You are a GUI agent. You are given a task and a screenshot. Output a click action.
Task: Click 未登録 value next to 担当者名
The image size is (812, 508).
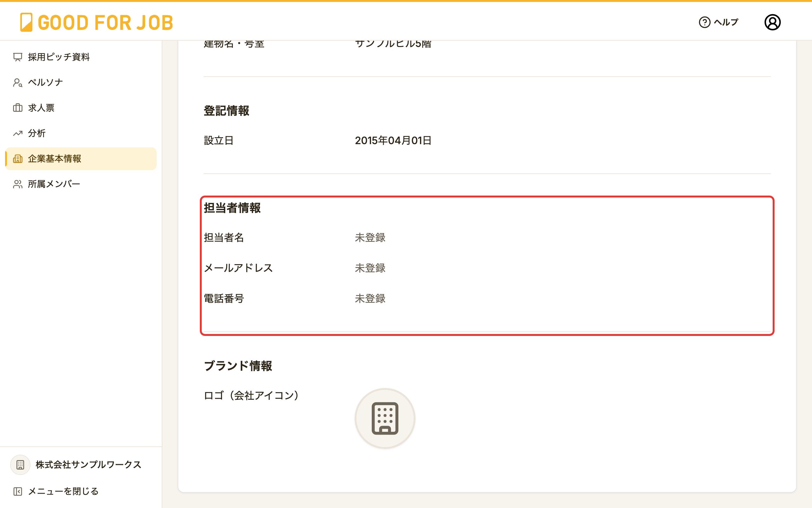[370, 238]
